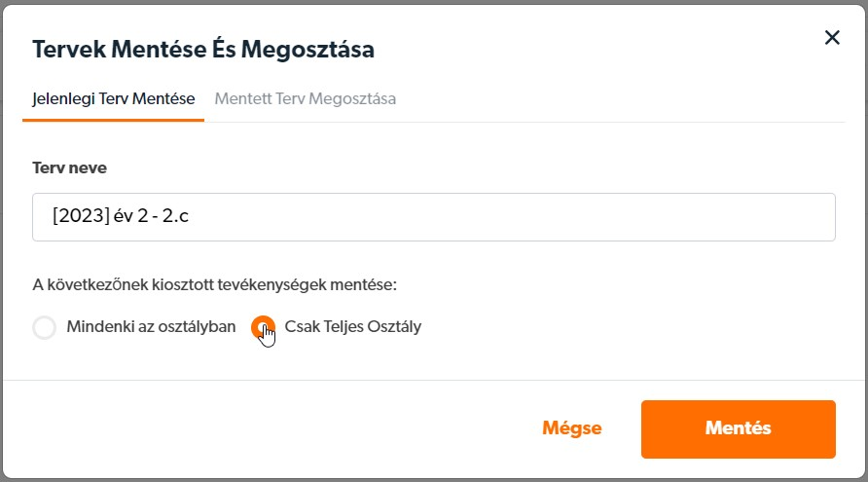
Task: Close the Tervek Mentése És Megosztása dialog
Action: pyautogui.click(x=832, y=38)
